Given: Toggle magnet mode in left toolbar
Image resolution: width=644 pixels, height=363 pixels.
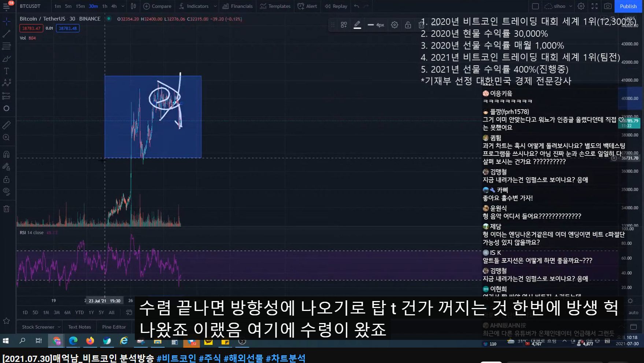Looking at the screenshot, I should [7, 154].
